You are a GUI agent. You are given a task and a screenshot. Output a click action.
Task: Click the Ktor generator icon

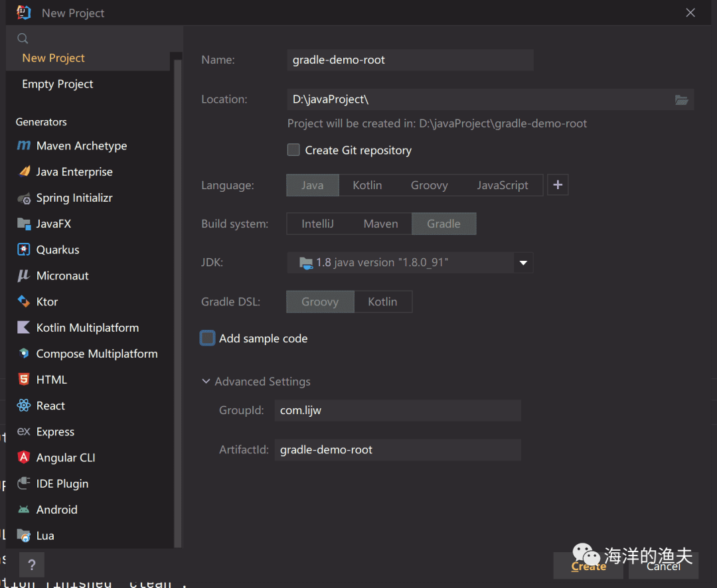tap(24, 302)
